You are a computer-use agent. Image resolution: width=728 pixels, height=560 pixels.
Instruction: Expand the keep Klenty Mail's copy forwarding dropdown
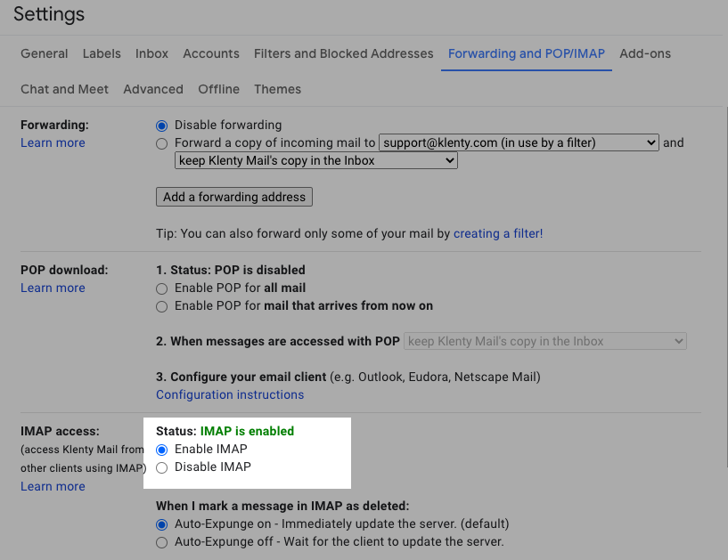[x=316, y=161]
